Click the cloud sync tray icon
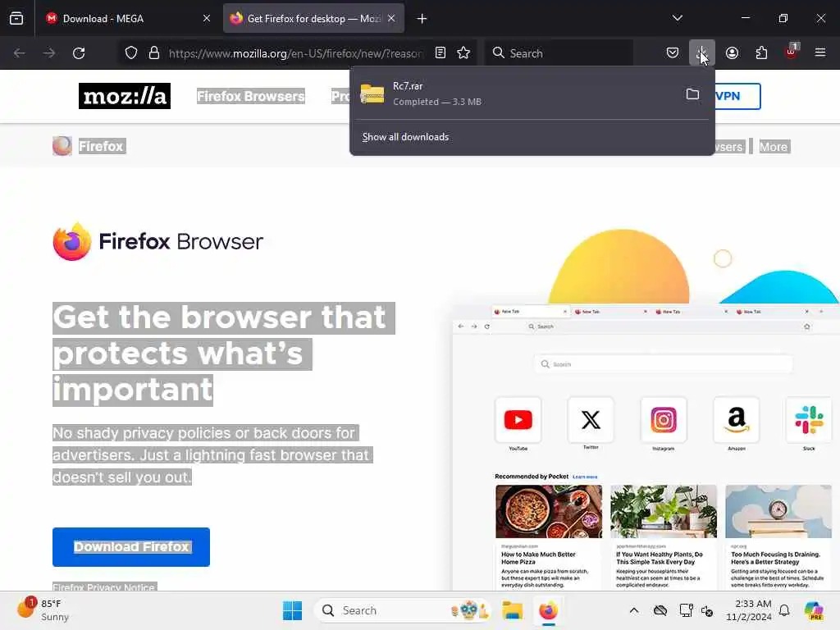 [660, 610]
